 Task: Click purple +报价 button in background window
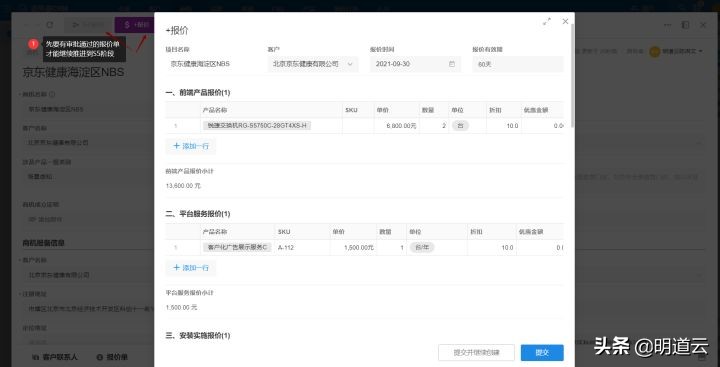pos(134,25)
